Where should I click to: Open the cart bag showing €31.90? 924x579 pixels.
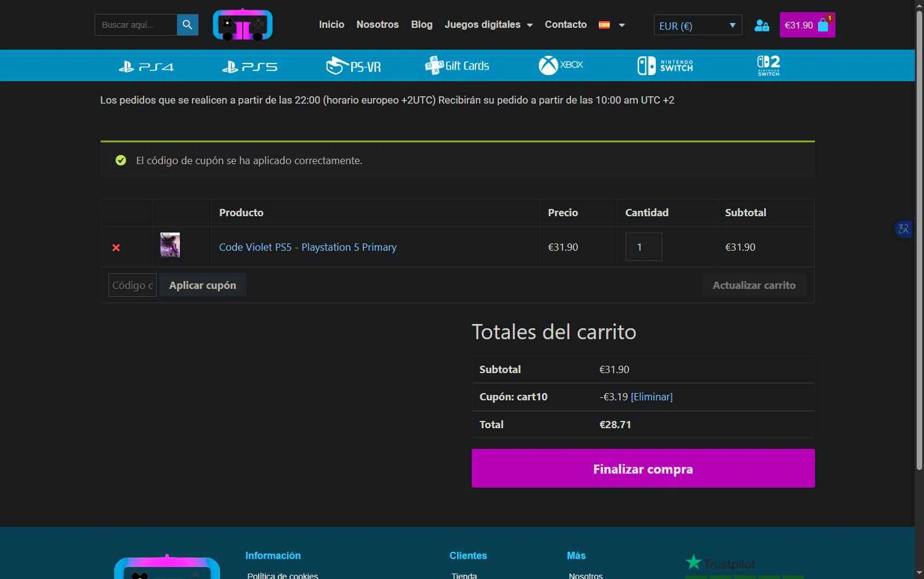(x=808, y=25)
